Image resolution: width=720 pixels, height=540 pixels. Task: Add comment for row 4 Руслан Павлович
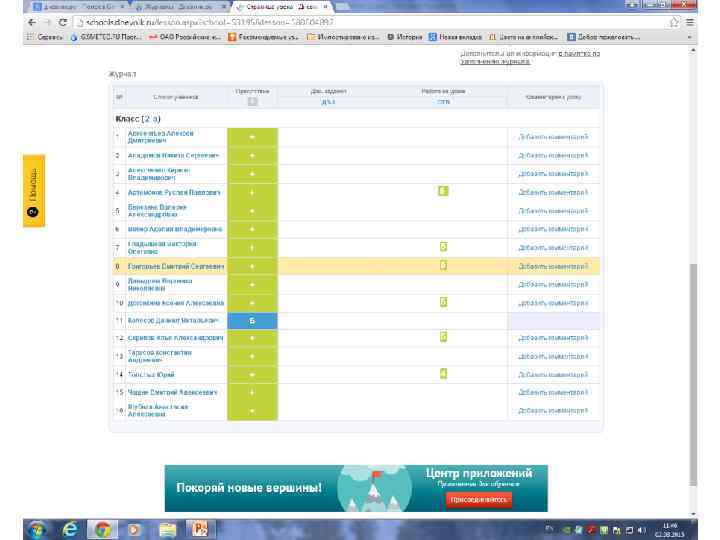[x=553, y=192]
